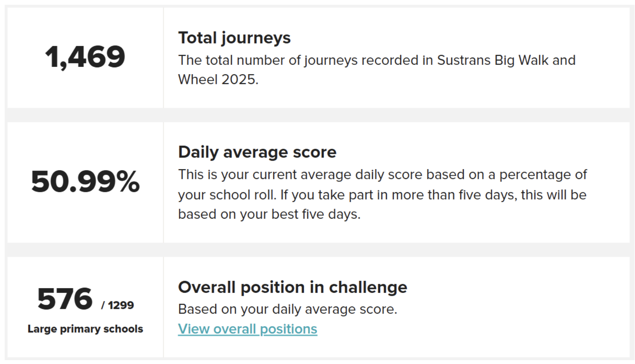Click the word 'View' in the positions link
This screenshot has height=364, width=635.
point(194,329)
